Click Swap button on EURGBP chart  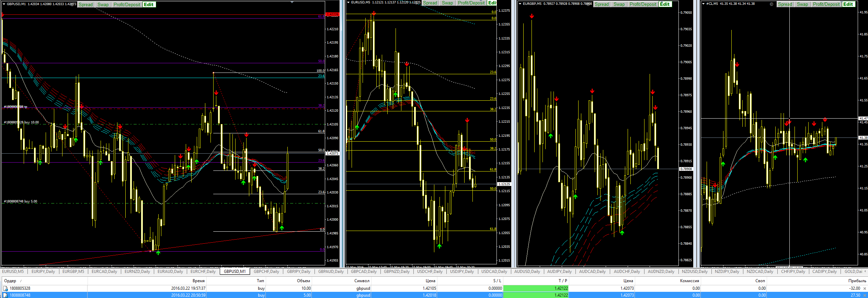[619, 4]
